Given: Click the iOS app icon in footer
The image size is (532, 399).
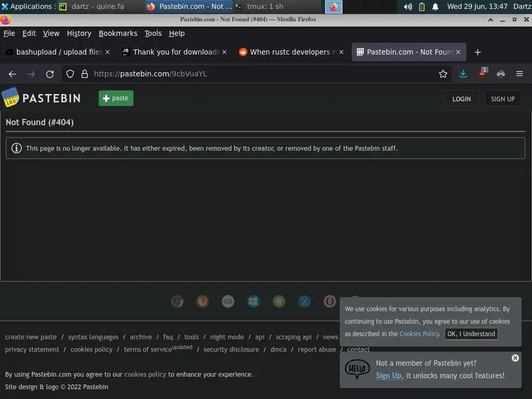Looking at the screenshot, I should (x=228, y=301).
